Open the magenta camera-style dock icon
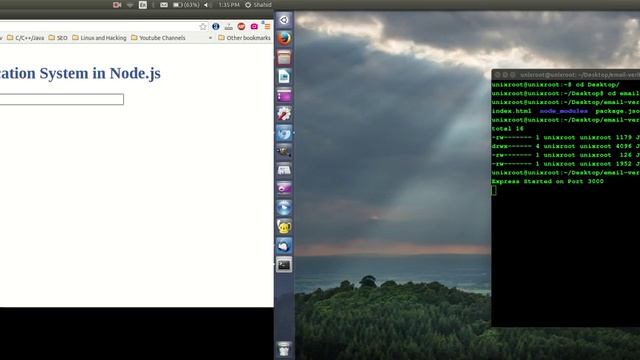 [x=284, y=189]
